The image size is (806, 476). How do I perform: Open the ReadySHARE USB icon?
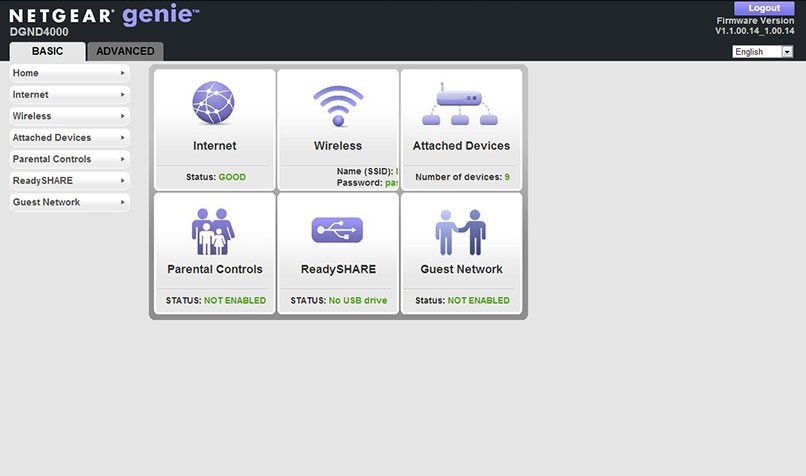click(337, 230)
